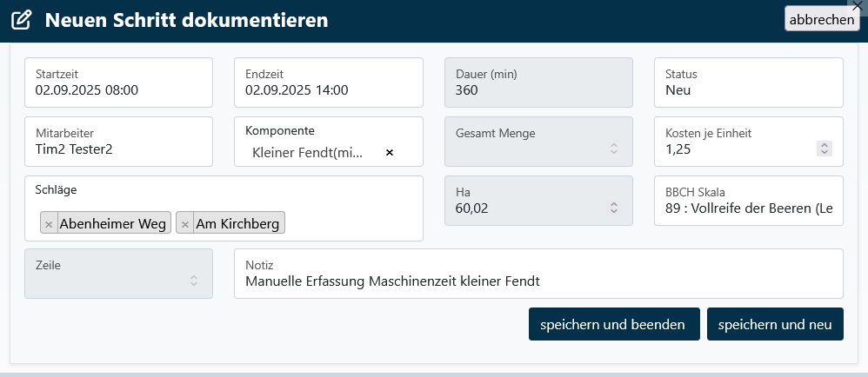Viewport: 868px width, 377px height.
Task: Open the Mitarbeiter field Tim2 Tester2
Action: 118,149
